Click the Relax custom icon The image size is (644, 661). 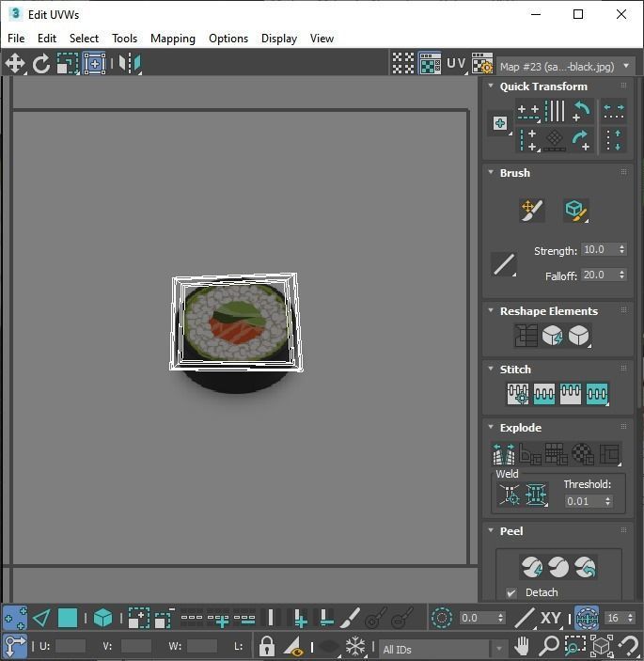pos(579,336)
